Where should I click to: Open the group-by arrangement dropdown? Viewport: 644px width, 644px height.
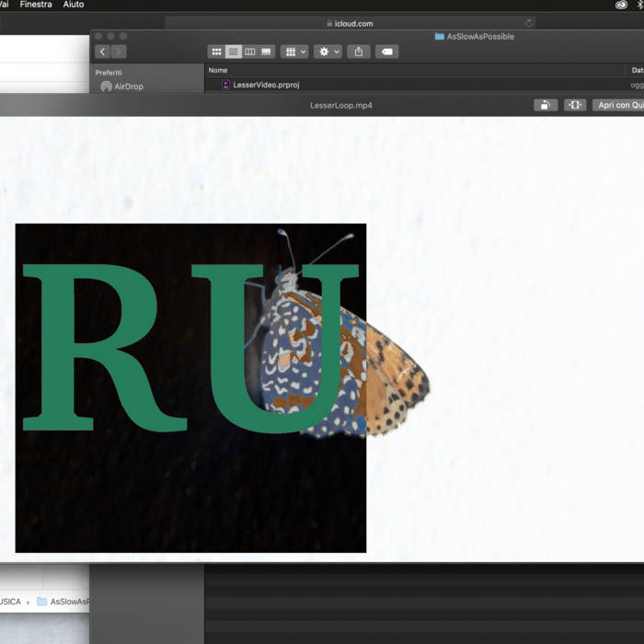(x=294, y=52)
